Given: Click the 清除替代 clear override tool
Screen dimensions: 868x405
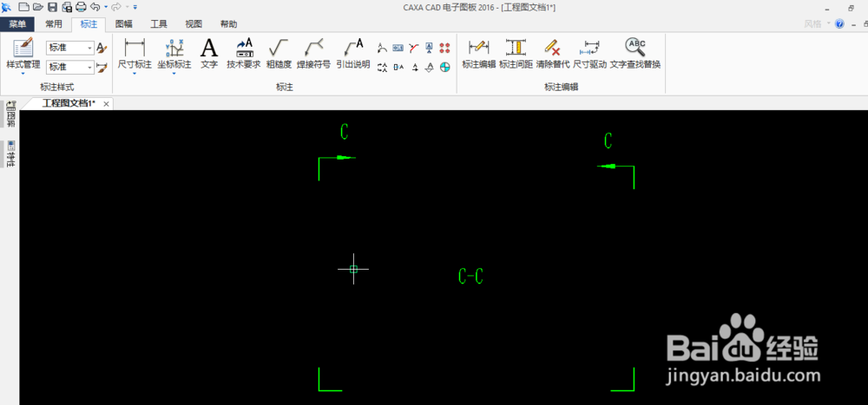Looking at the screenshot, I should click(552, 54).
